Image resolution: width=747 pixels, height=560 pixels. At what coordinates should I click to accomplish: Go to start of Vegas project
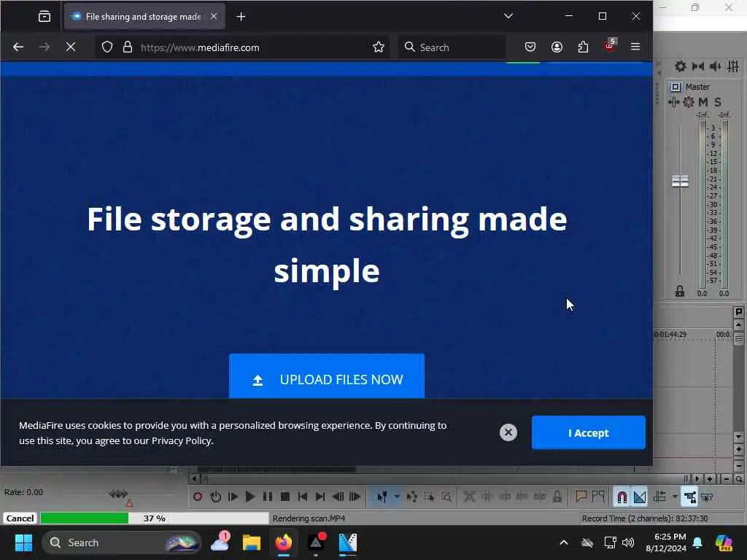(303, 497)
